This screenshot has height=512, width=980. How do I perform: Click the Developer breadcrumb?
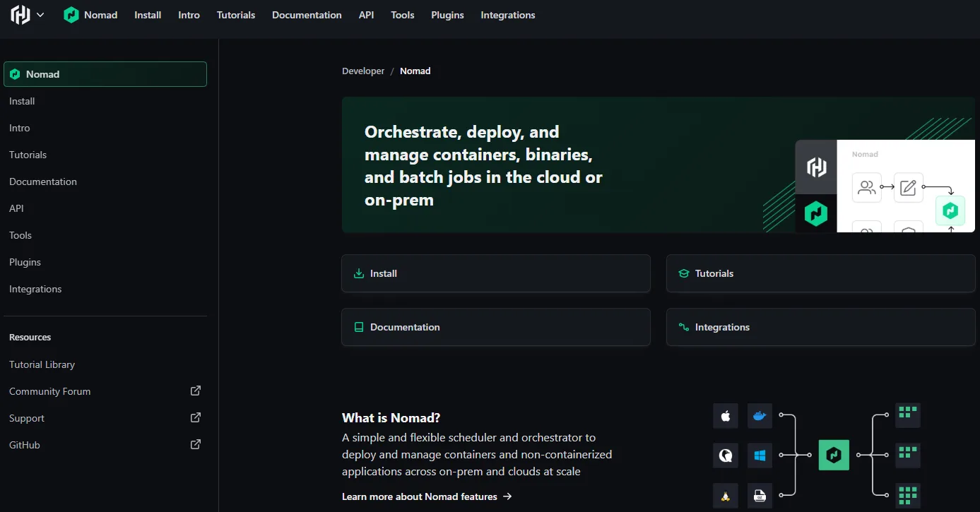click(x=363, y=71)
